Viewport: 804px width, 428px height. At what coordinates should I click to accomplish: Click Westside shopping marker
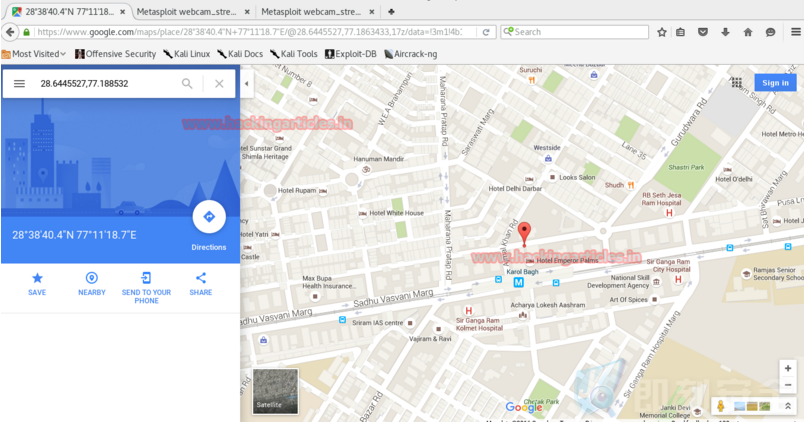[548, 158]
